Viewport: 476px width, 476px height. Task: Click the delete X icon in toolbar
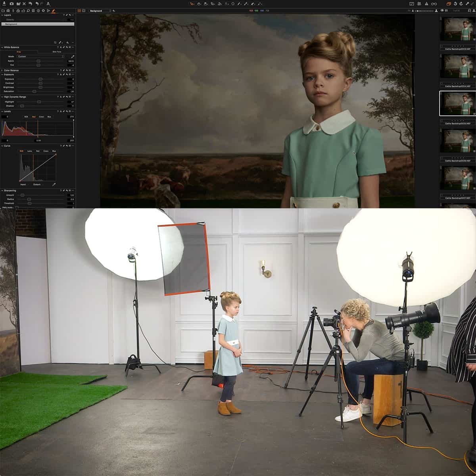click(24, 3)
